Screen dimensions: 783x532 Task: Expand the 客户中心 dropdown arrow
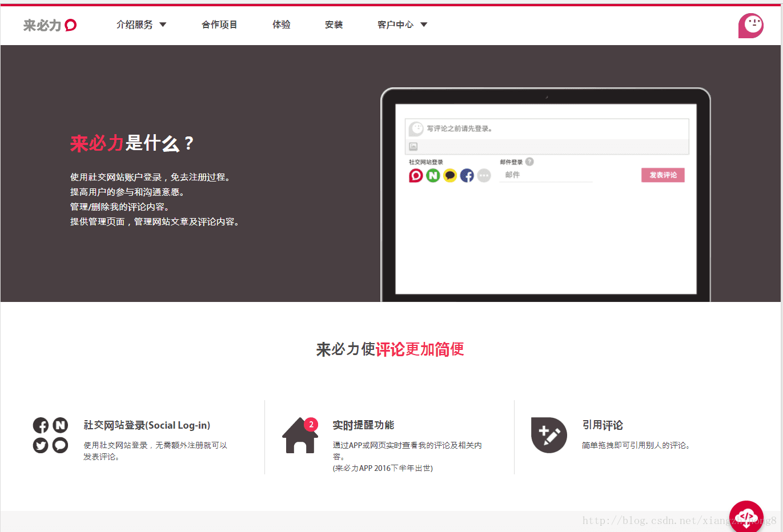point(424,25)
